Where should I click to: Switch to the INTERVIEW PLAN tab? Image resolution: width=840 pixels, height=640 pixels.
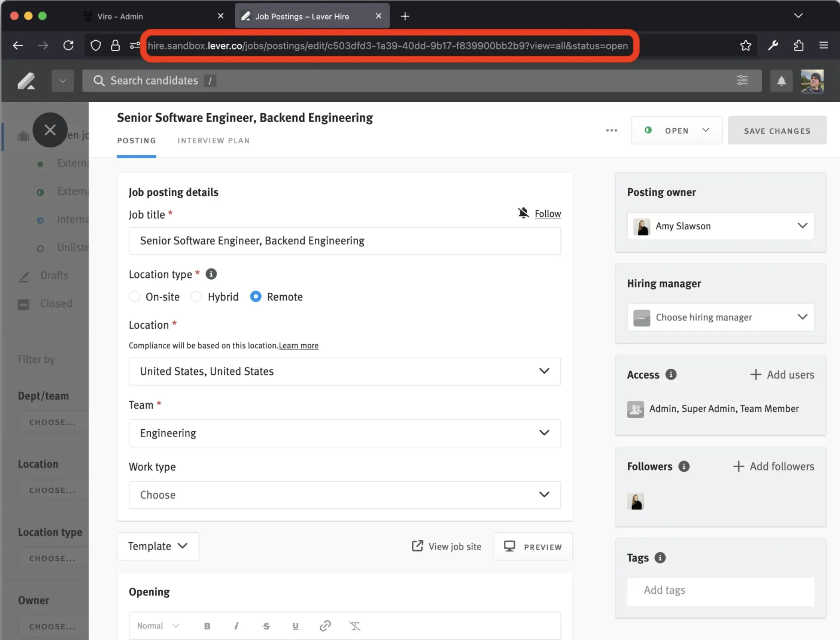pos(214,140)
